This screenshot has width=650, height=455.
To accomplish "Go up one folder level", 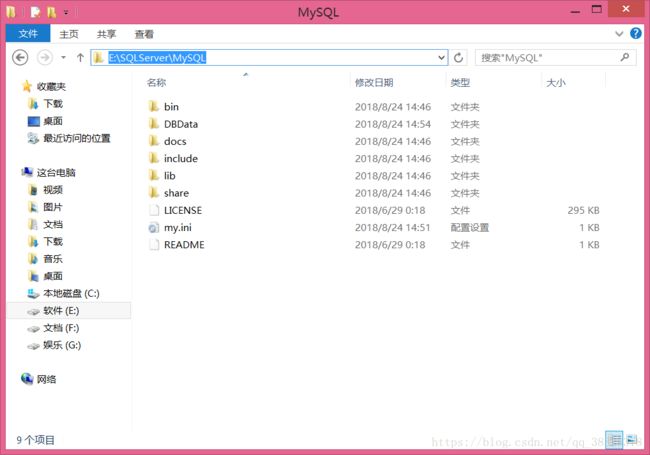I will point(80,58).
